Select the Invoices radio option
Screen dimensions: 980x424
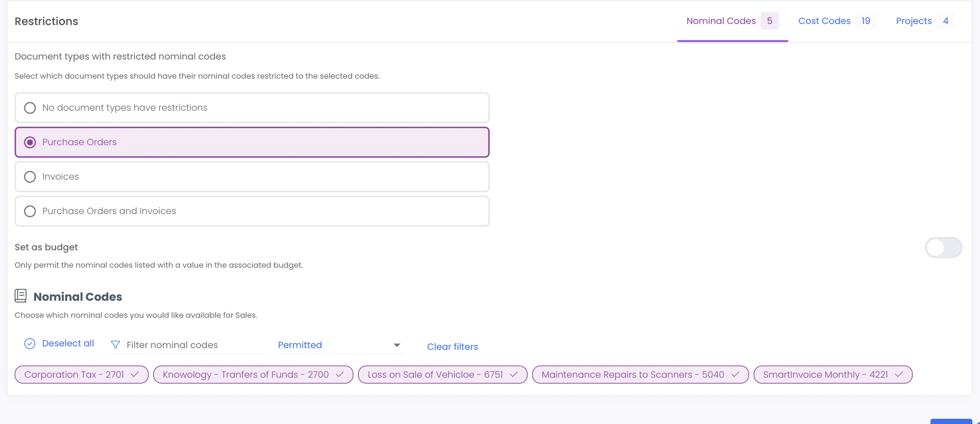coord(252,176)
